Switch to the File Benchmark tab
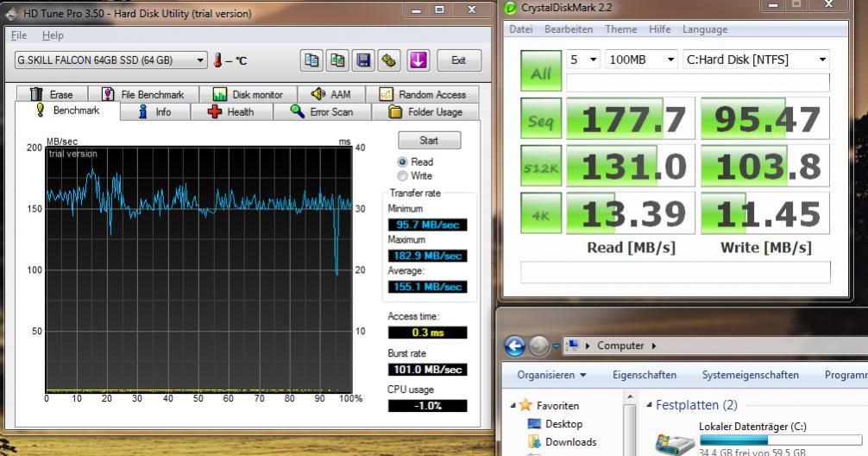Screen dimensions: 868x456 click(143, 95)
